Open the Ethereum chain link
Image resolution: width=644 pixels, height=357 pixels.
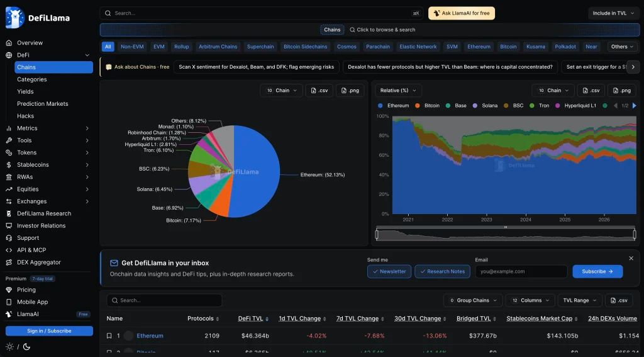point(150,336)
